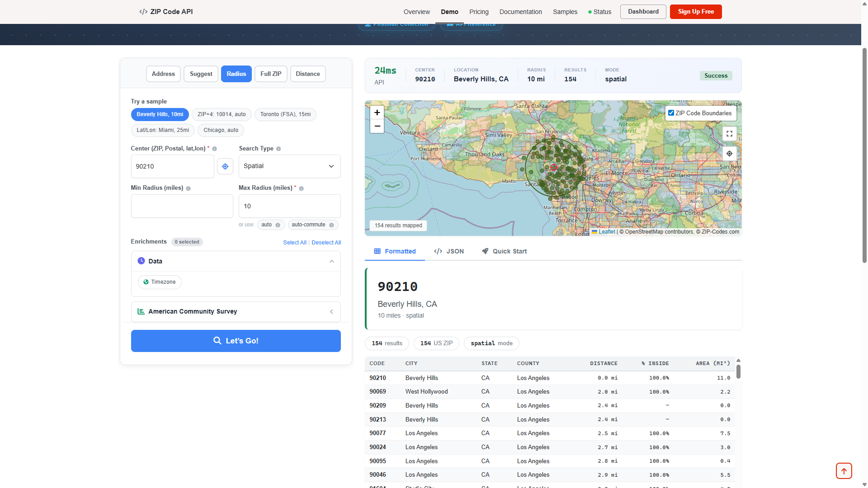
Task: Click the DISTANCE column header
Action: click(x=604, y=363)
